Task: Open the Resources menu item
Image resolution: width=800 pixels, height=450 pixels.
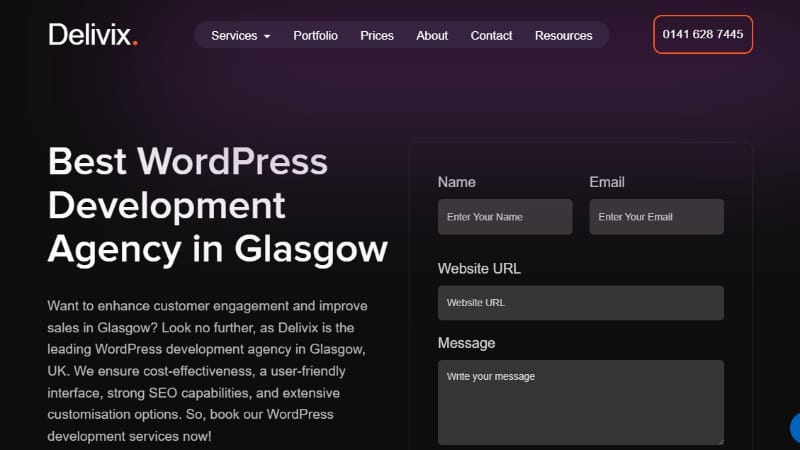Action: click(x=563, y=36)
